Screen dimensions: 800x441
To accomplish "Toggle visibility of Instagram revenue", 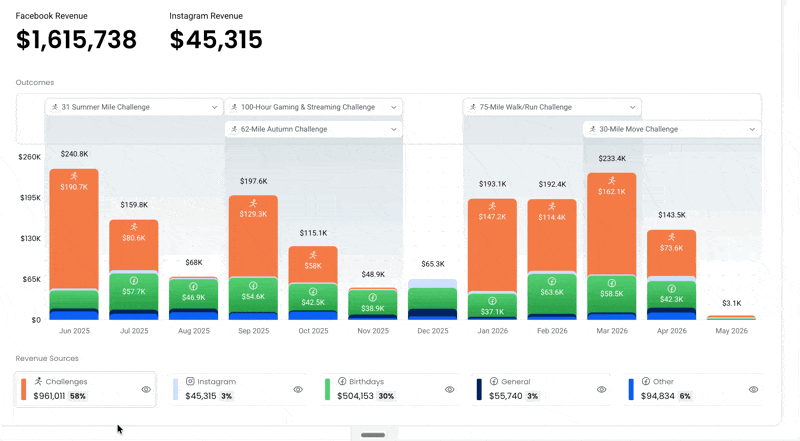I will pyautogui.click(x=298, y=389).
